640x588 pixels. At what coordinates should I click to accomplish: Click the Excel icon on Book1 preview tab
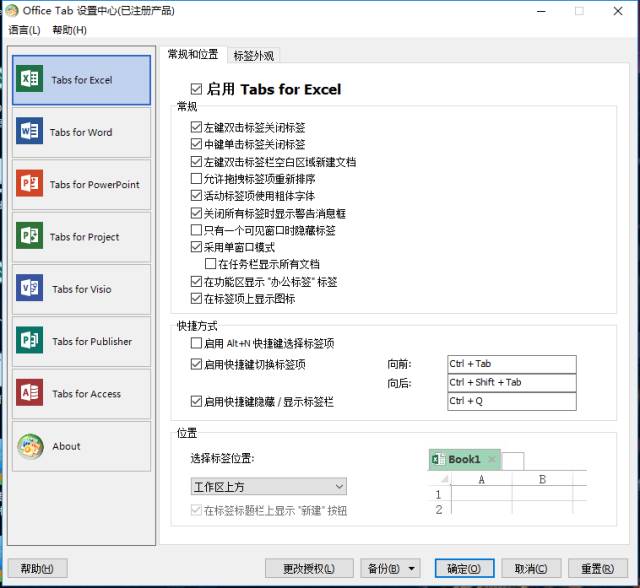[438, 459]
